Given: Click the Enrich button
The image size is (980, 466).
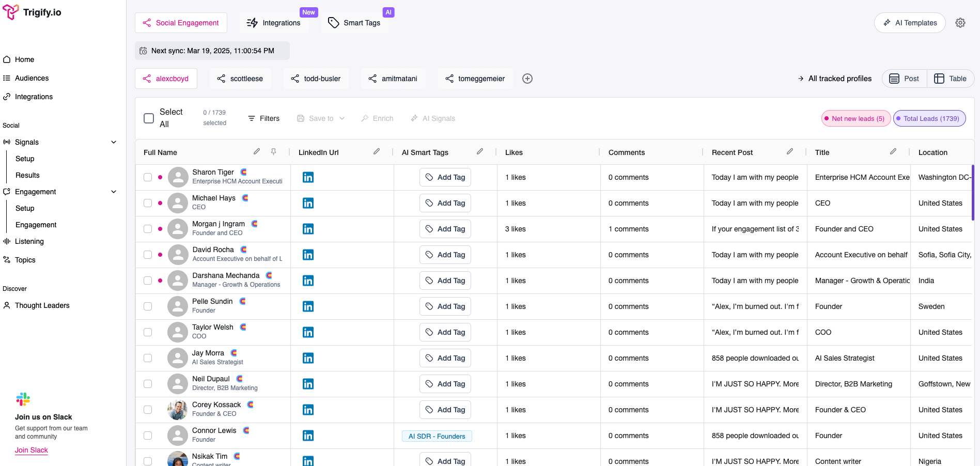Looking at the screenshot, I should (377, 118).
